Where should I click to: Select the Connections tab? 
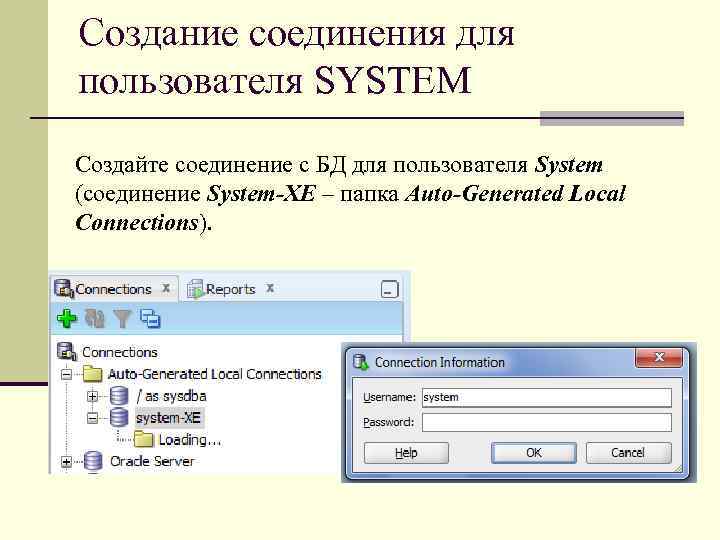pos(113,289)
